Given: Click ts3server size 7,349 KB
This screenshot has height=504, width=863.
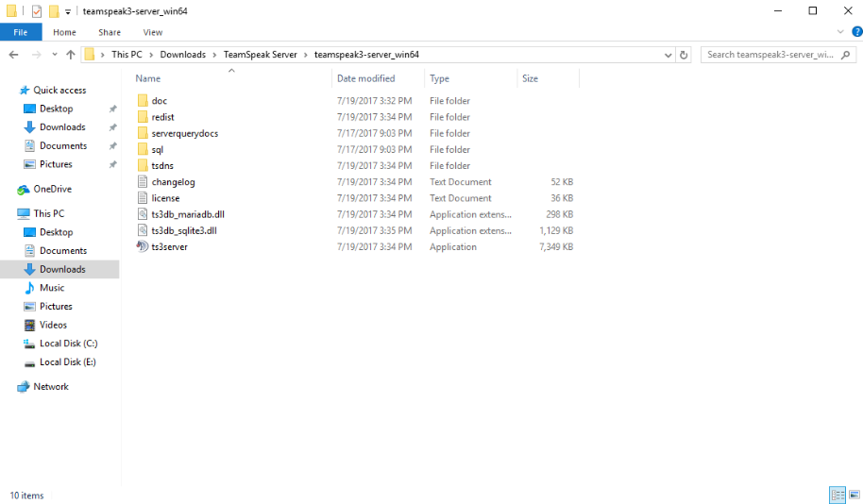Looking at the screenshot, I should click(556, 246).
